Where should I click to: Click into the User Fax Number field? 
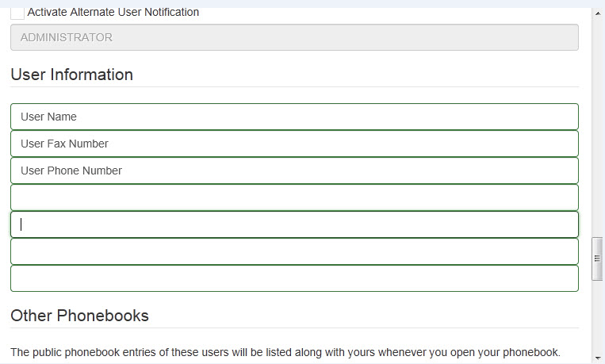pos(294,144)
